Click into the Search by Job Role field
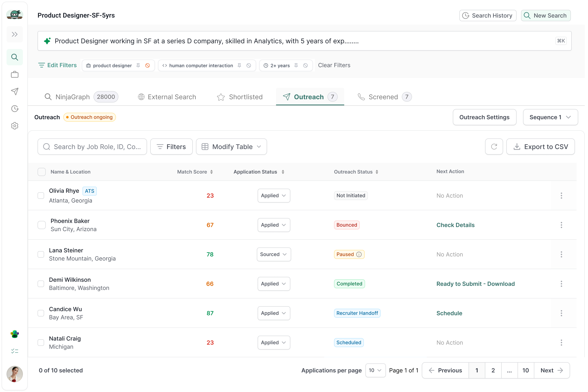Screen dimensions: 588x392 [x=92, y=147]
